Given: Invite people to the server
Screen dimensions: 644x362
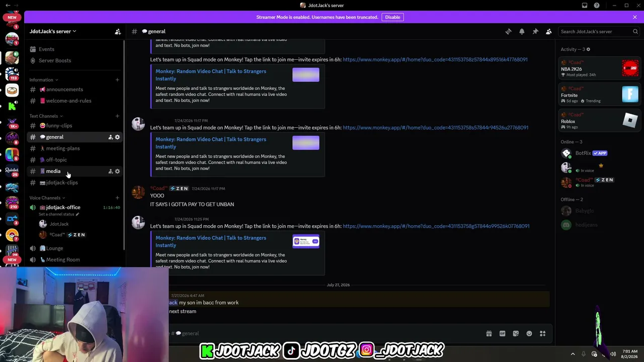Looking at the screenshot, I should point(118,31).
